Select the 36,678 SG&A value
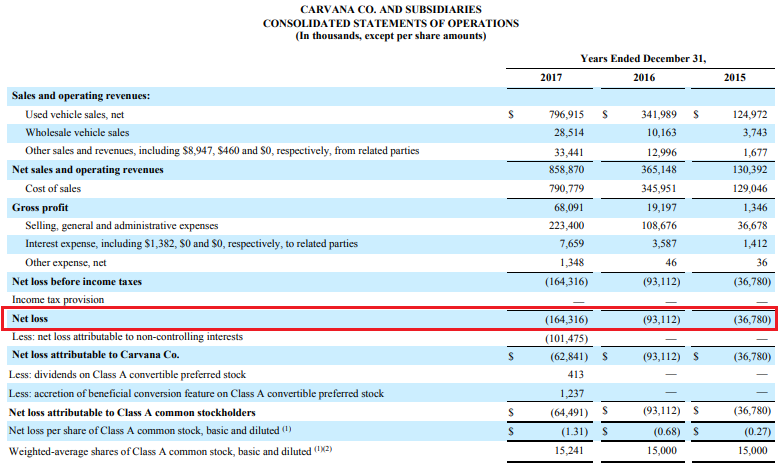 752,226
